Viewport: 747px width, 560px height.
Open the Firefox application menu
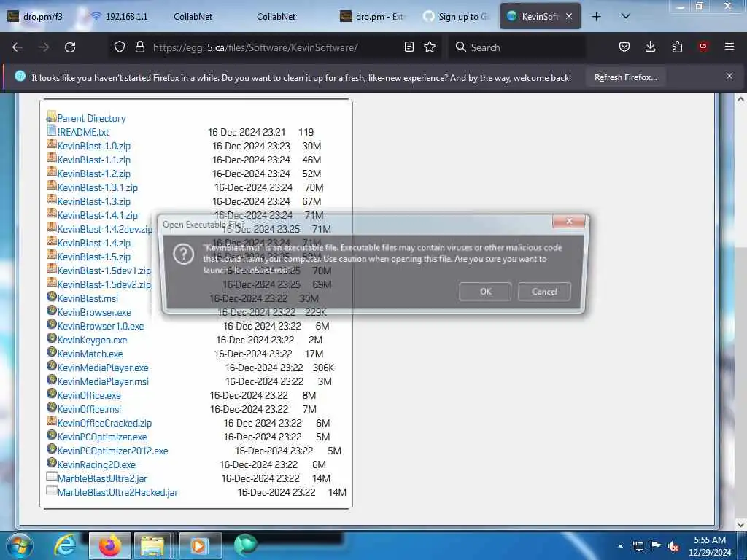pyautogui.click(x=729, y=47)
